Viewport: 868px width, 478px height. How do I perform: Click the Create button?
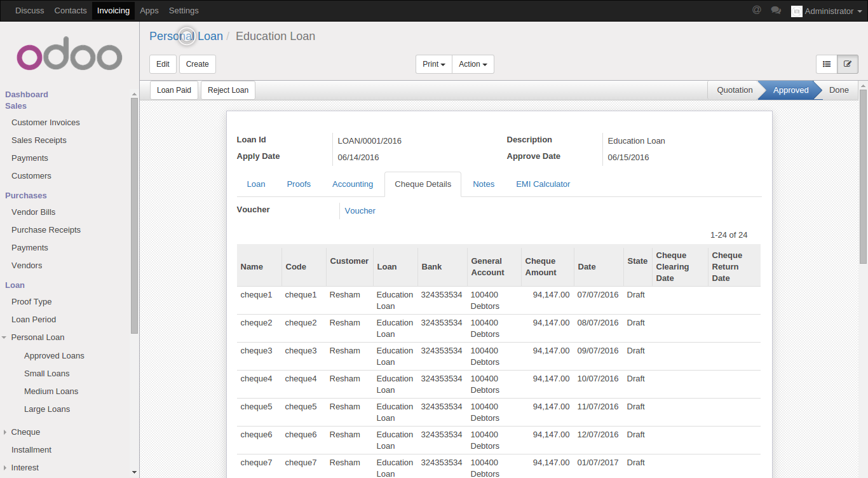coord(198,64)
